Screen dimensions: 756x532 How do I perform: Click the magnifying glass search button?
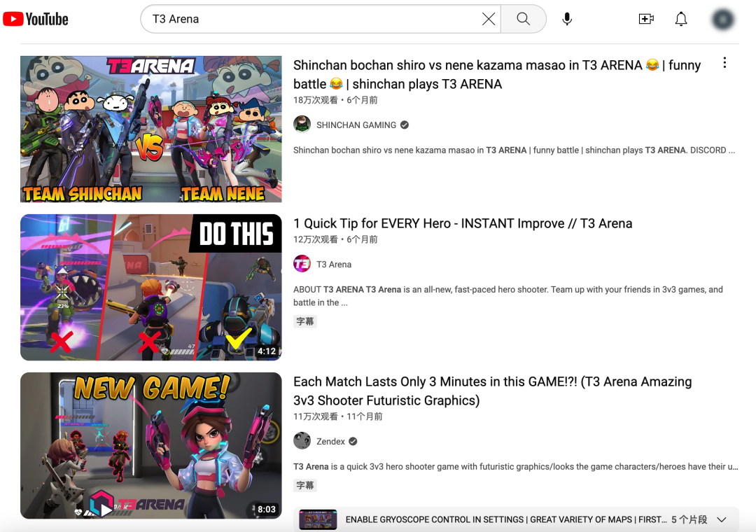[x=523, y=19]
